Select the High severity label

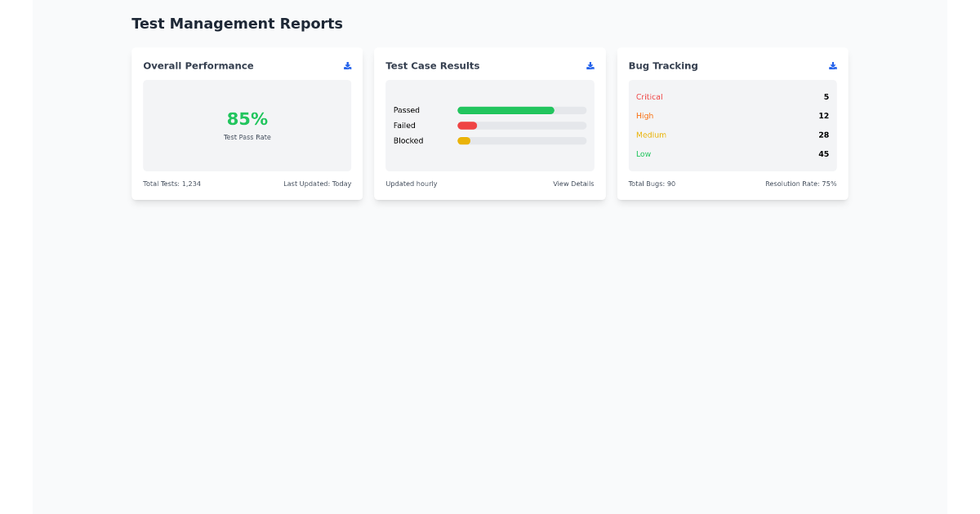pos(644,116)
